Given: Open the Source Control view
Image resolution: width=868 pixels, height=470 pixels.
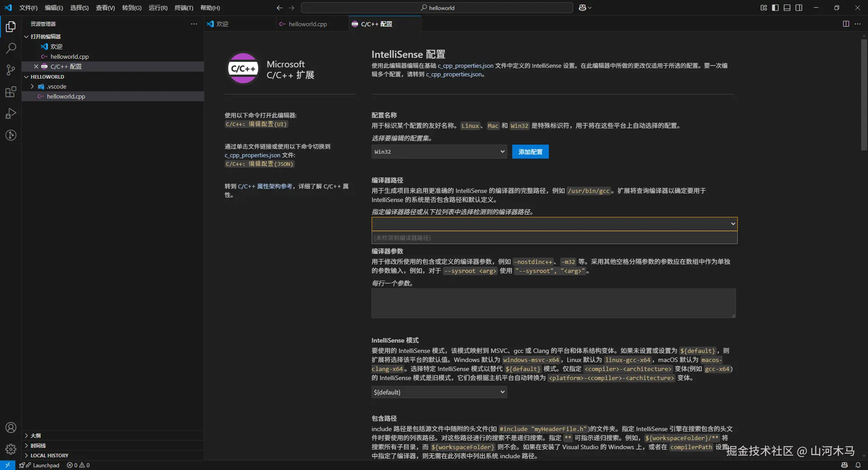Looking at the screenshot, I should (11, 70).
